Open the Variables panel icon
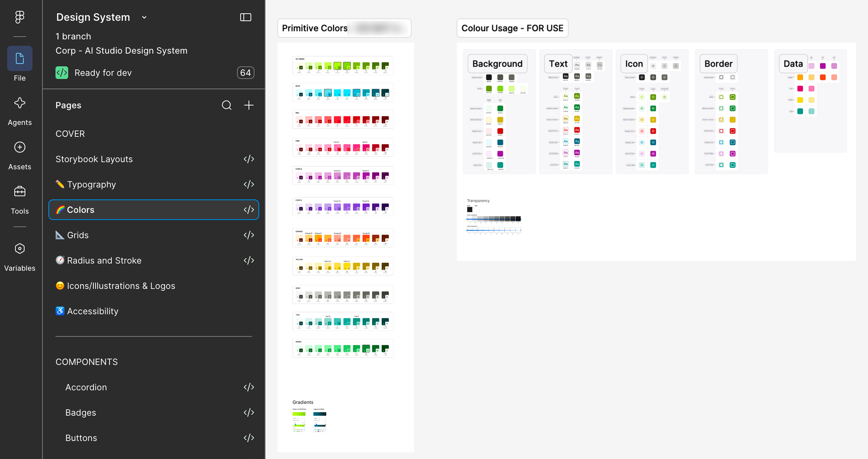The width and height of the screenshot is (868, 459). point(20,248)
